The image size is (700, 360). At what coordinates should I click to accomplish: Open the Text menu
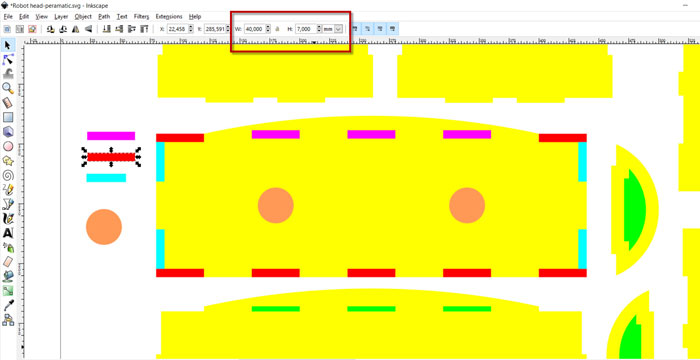coord(122,17)
